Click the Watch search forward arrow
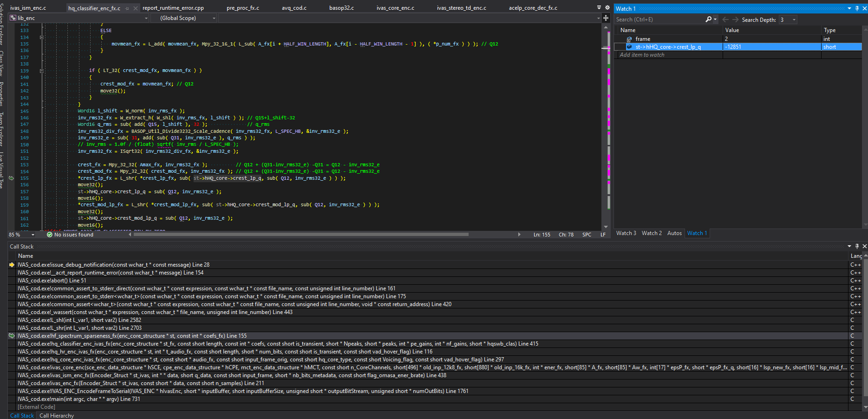 coord(735,20)
